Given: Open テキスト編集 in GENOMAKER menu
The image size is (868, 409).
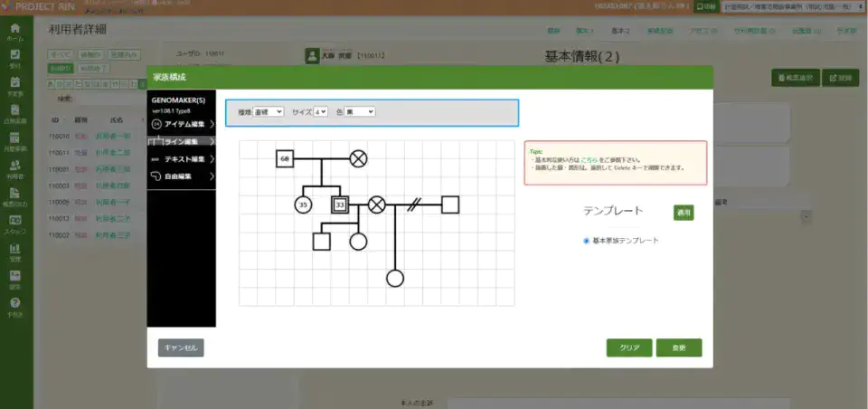Looking at the screenshot, I should [182, 159].
